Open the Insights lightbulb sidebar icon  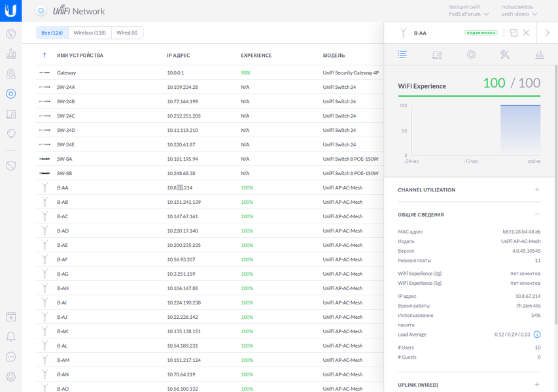[x=11, y=134]
